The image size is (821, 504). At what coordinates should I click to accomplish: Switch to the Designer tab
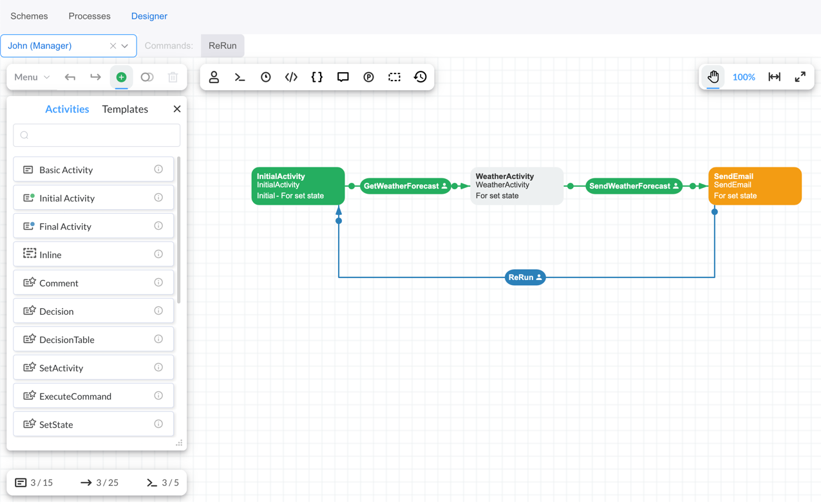click(149, 16)
